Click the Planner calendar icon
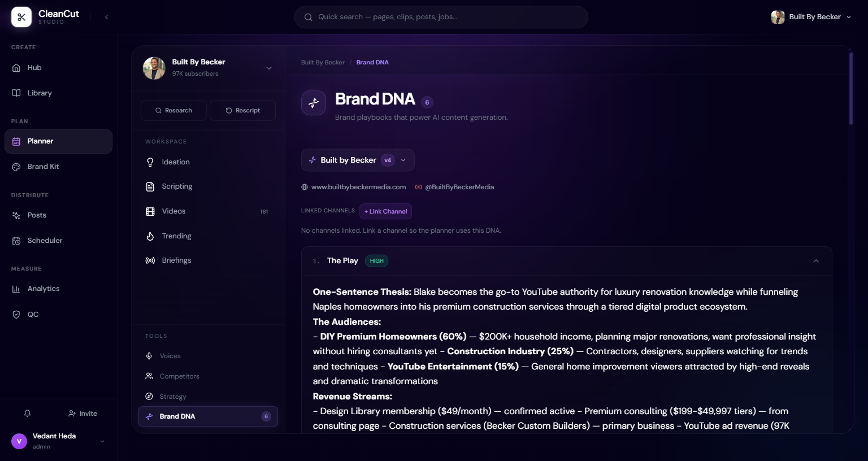 click(x=16, y=141)
